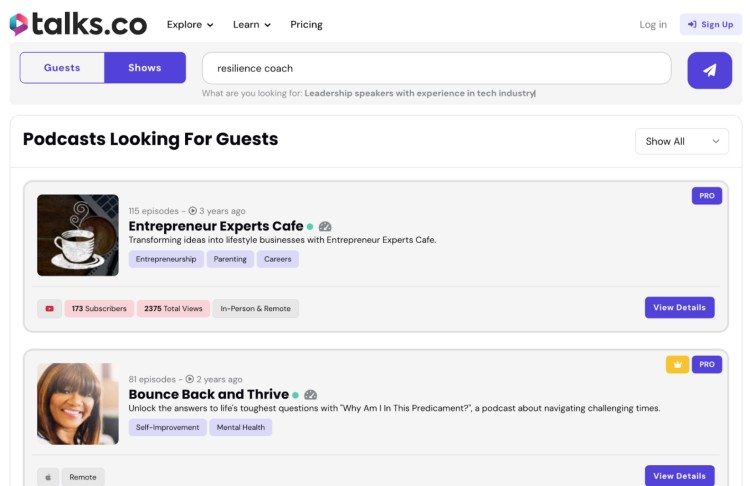
Task: Open the Bounce Back and Thrive title
Action: pos(209,394)
